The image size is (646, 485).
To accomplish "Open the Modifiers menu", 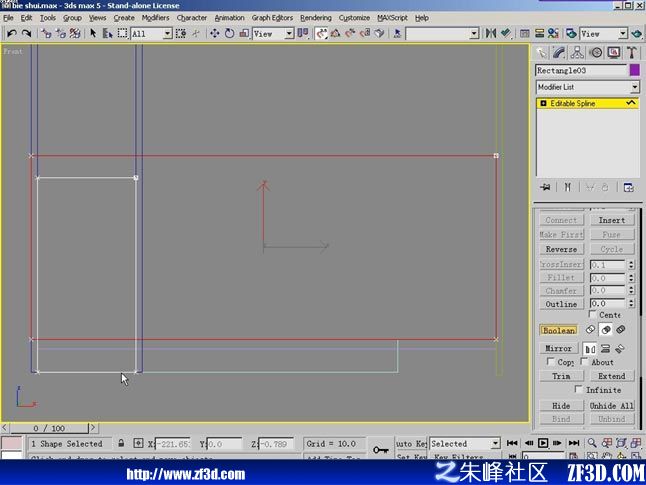I will point(155,18).
